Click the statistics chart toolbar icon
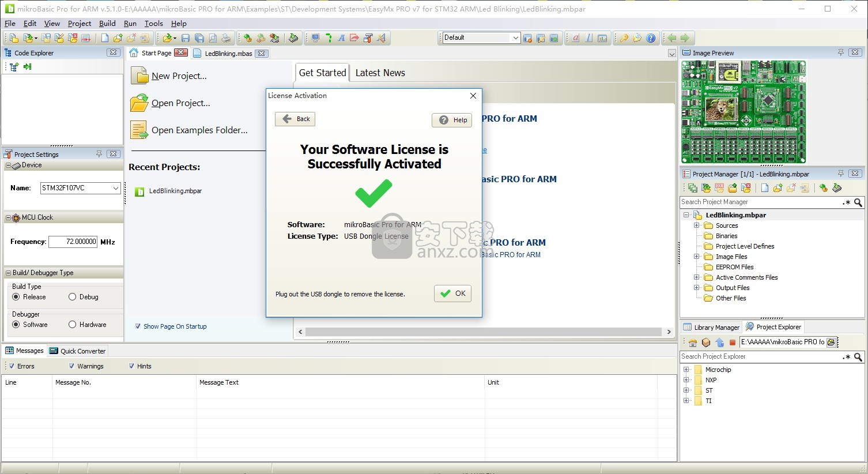Screen dimensions: 868x474 click(x=602, y=38)
